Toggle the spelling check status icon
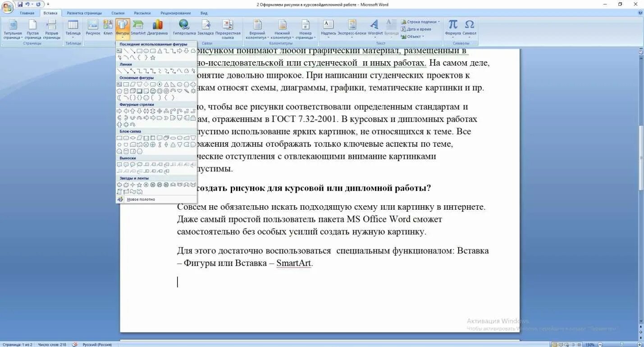Screen dimensions: 644x347 [x=74, y=344]
